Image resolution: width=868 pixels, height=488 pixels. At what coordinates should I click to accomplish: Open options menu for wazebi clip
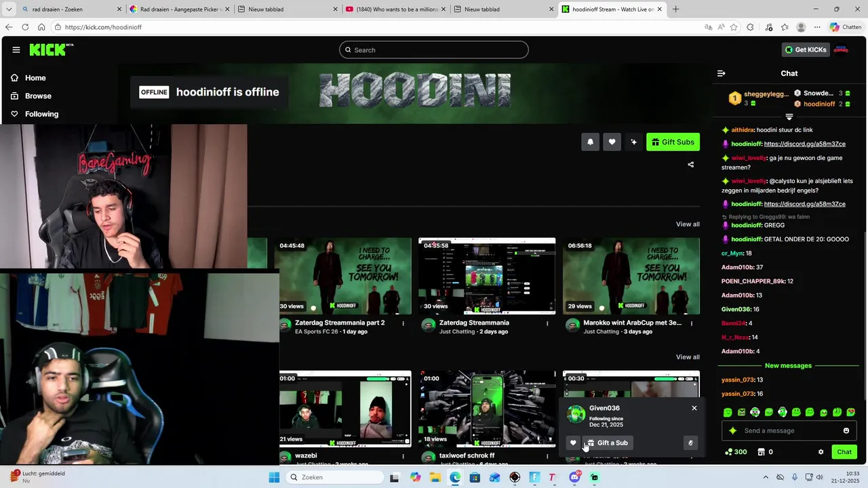point(403,456)
